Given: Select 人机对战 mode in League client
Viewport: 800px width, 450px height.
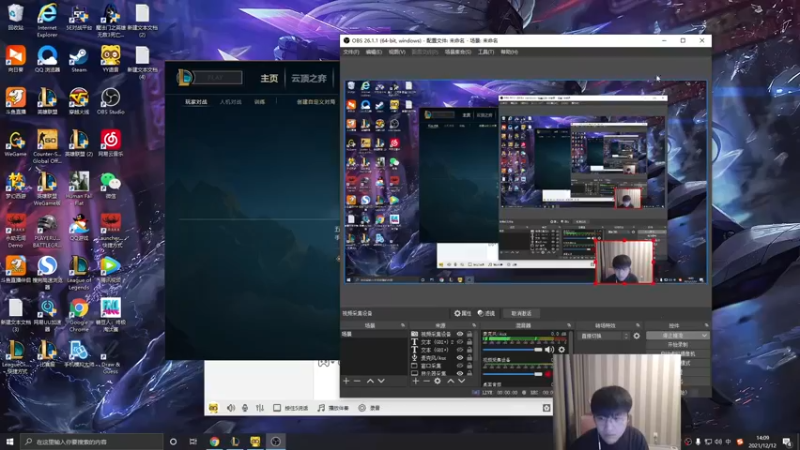Looking at the screenshot, I should (230, 102).
